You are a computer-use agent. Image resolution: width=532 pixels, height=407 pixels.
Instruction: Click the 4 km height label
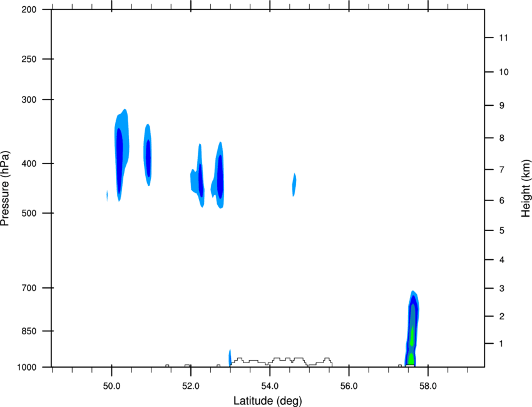502,260
